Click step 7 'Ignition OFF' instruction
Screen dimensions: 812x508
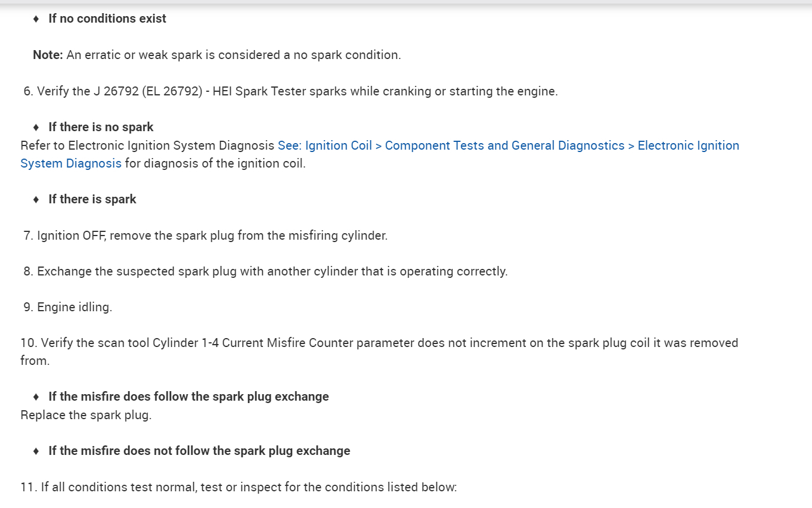point(212,236)
